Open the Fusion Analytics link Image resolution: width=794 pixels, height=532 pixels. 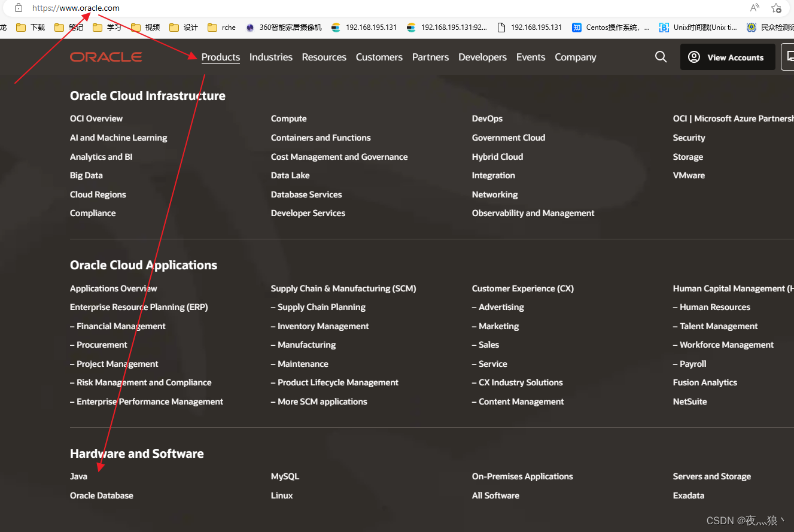click(705, 382)
